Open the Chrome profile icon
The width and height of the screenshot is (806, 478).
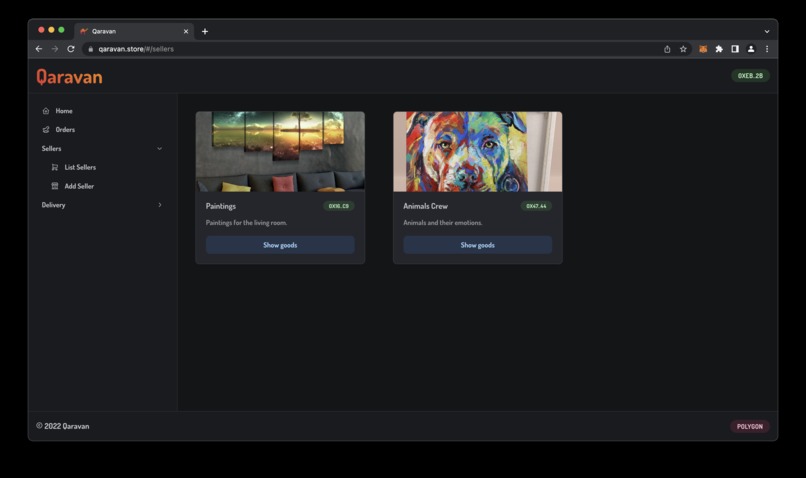[x=751, y=49]
